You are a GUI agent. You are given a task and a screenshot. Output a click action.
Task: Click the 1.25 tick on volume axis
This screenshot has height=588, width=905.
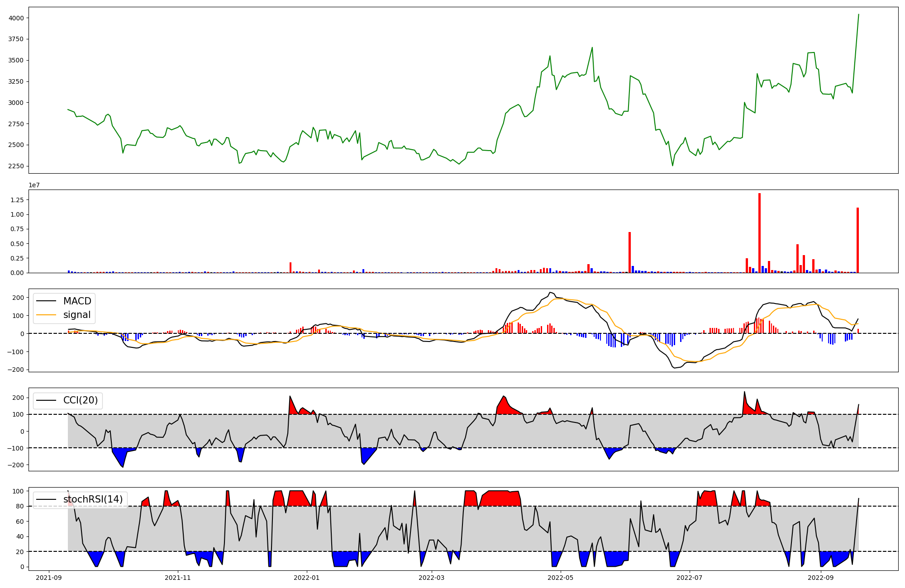coord(18,200)
